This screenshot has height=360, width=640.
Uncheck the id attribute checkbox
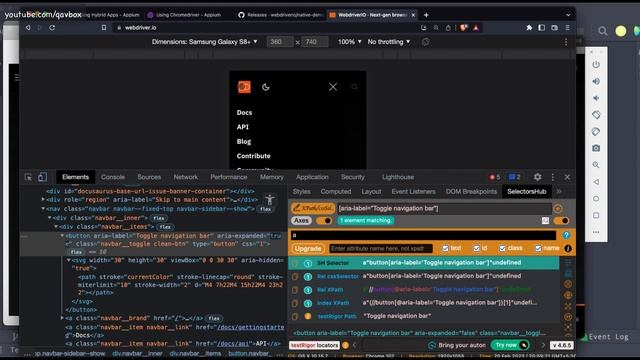click(476, 248)
